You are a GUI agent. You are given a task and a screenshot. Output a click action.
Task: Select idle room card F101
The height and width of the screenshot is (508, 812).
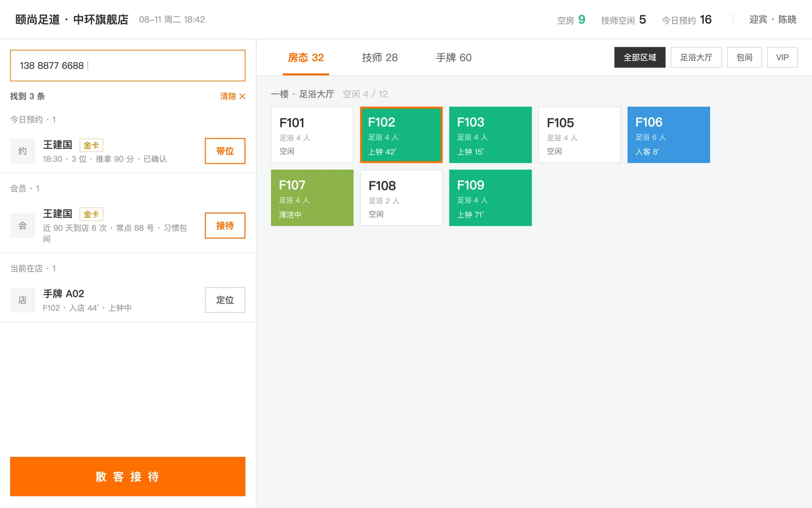312,135
